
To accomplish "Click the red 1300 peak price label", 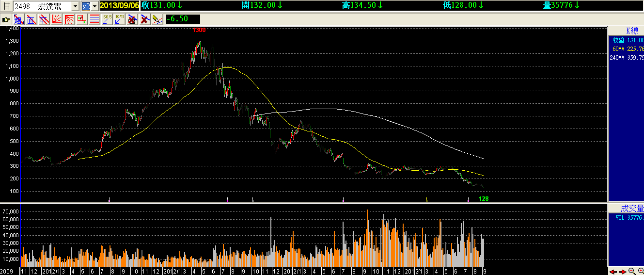I will pyautogui.click(x=199, y=30).
